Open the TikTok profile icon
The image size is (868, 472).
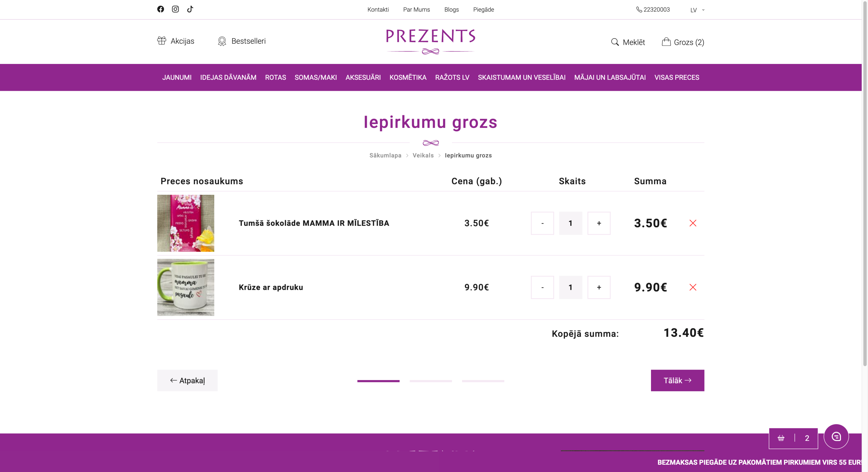click(x=190, y=9)
